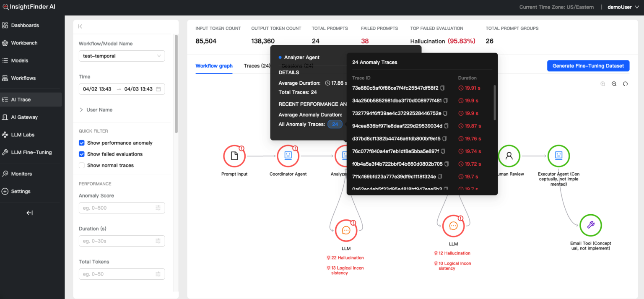This screenshot has width=644, height=299.
Task: Switch to the Traces (24) tab
Action: (x=257, y=66)
